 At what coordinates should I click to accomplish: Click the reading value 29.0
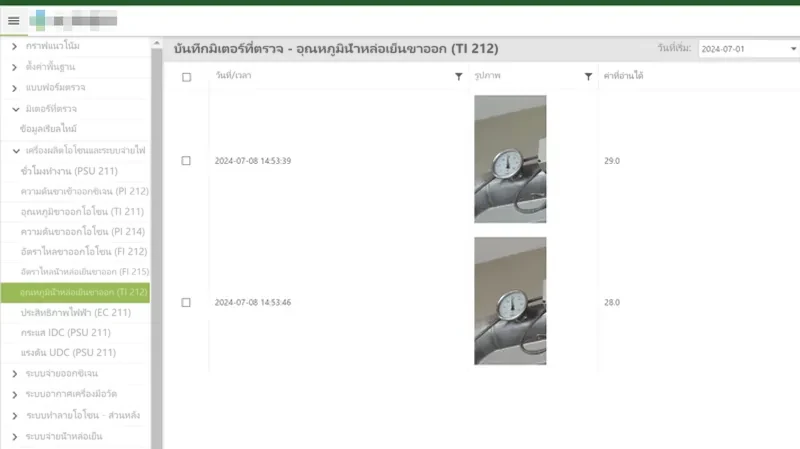612,161
